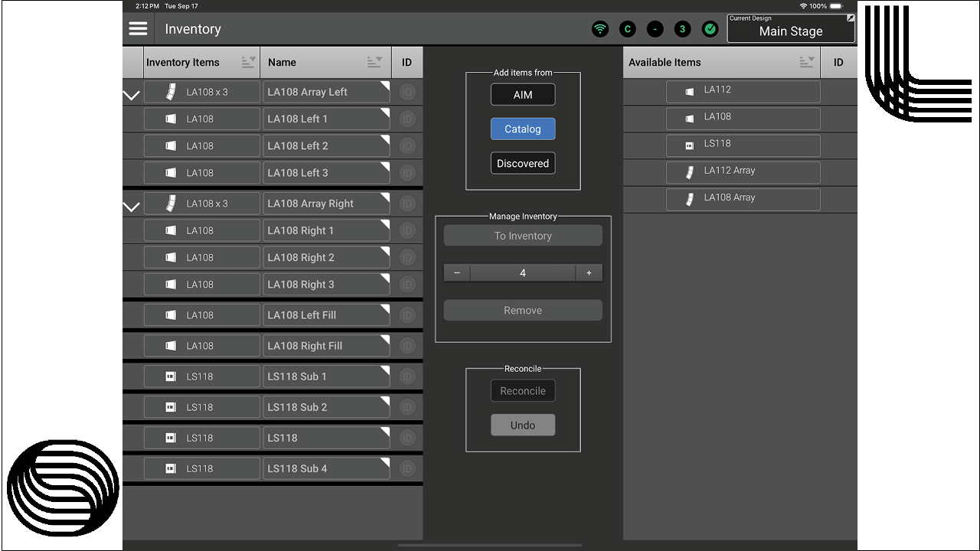
Task: Select LA112 Array in Available Items
Action: (x=743, y=171)
